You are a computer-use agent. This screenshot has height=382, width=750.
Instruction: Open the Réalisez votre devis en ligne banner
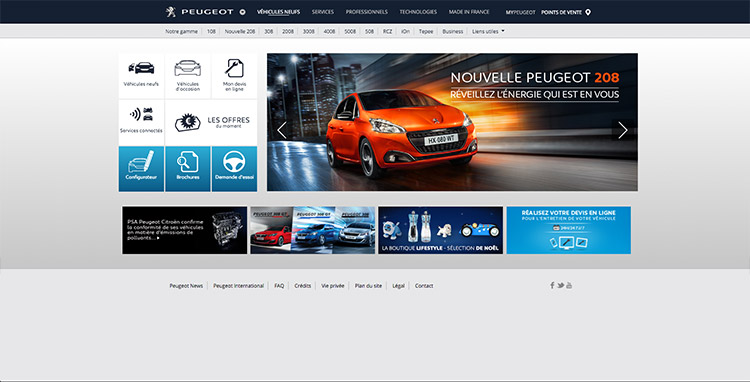569,230
